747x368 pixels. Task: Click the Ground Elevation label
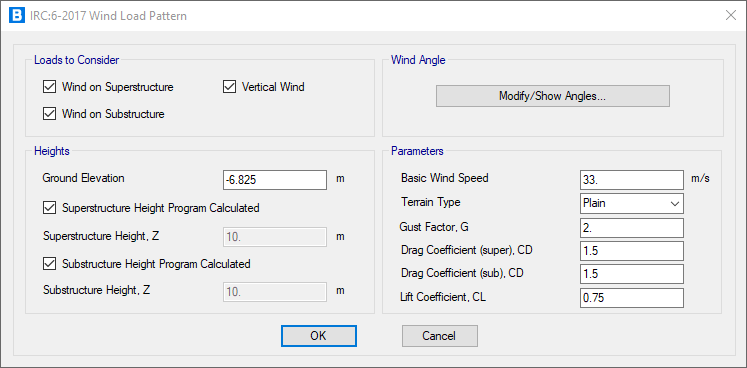[83, 178]
